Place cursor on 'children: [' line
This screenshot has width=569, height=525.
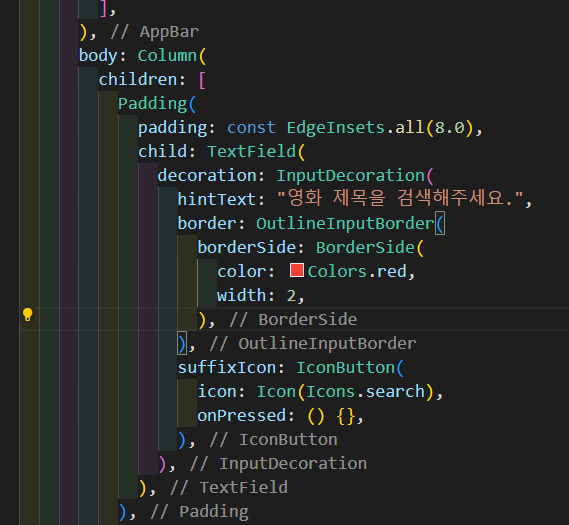pyautogui.click(x=152, y=79)
